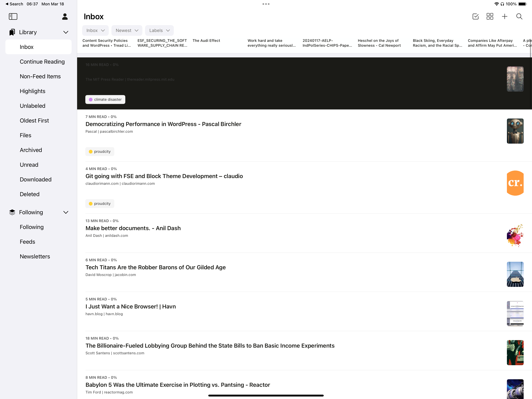Screen dimensions: 532x399
Task: Click the climate disaster label tag
Action: pos(105,100)
